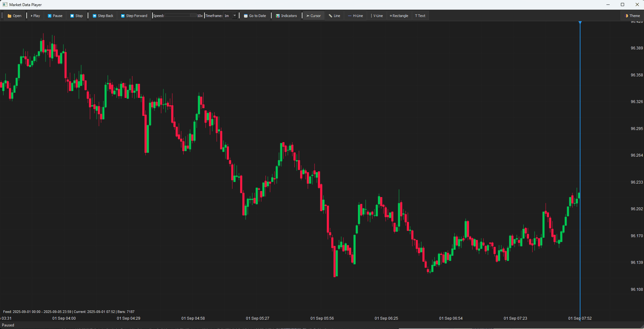Select the Line drawing tool
644x329 pixels.
pyautogui.click(x=334, y=16)
